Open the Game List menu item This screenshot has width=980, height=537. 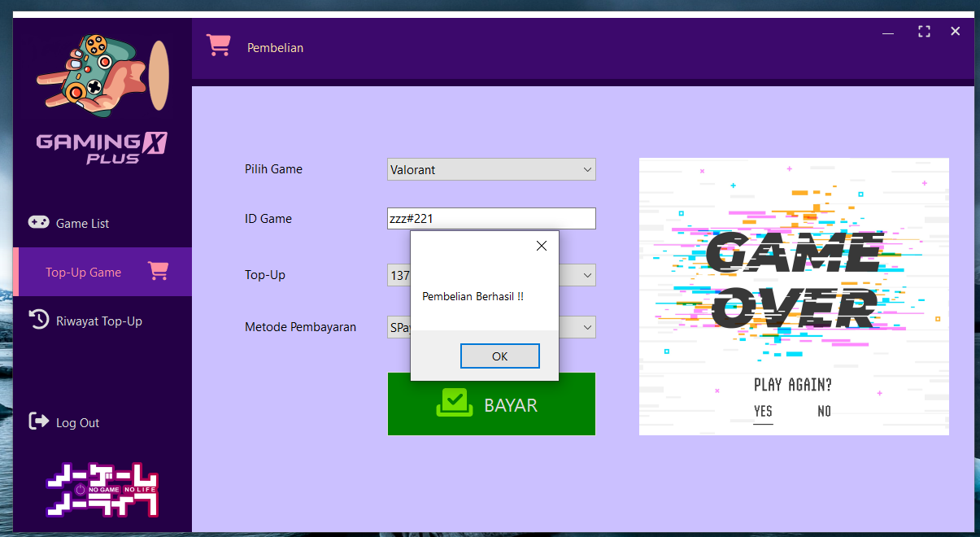coord(102,223)
